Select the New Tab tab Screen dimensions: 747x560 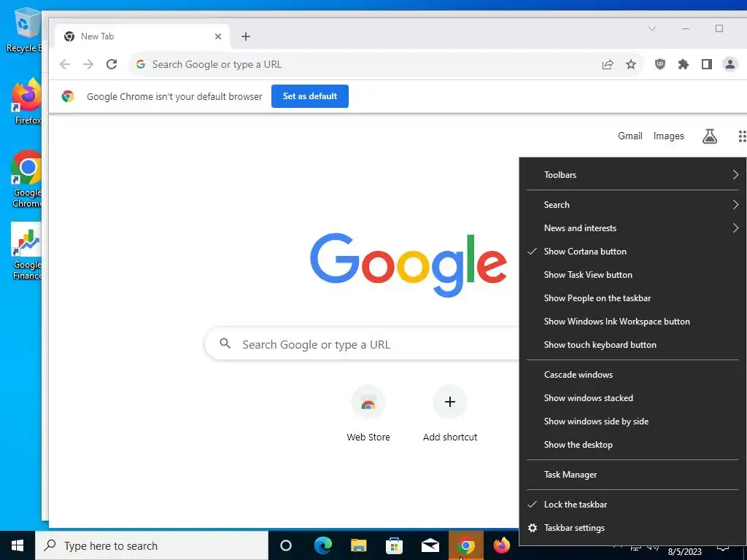(x=142, y=36)
